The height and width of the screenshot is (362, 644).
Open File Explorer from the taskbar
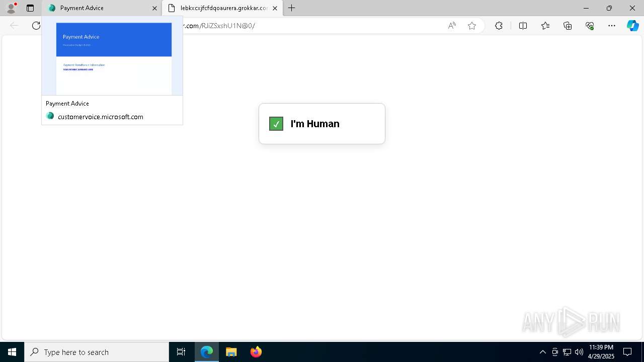pyautogui.click(x=231, y=352)
